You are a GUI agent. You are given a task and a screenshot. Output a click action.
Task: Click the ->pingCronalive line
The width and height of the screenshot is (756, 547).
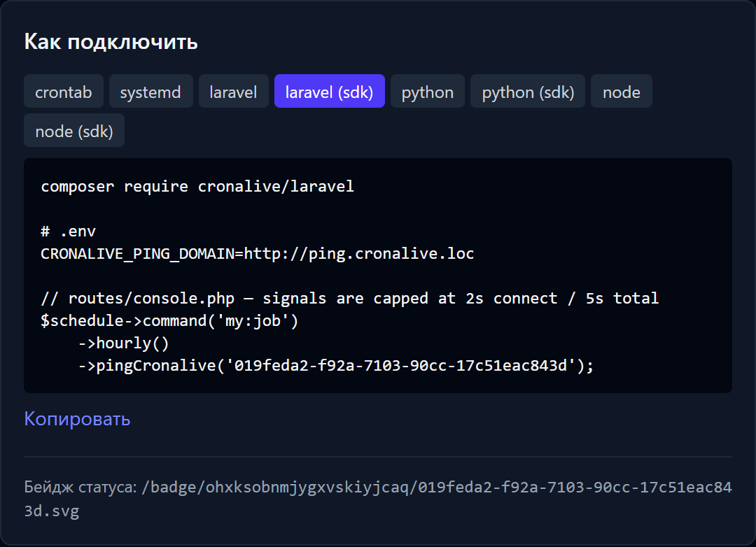(336, 365)
